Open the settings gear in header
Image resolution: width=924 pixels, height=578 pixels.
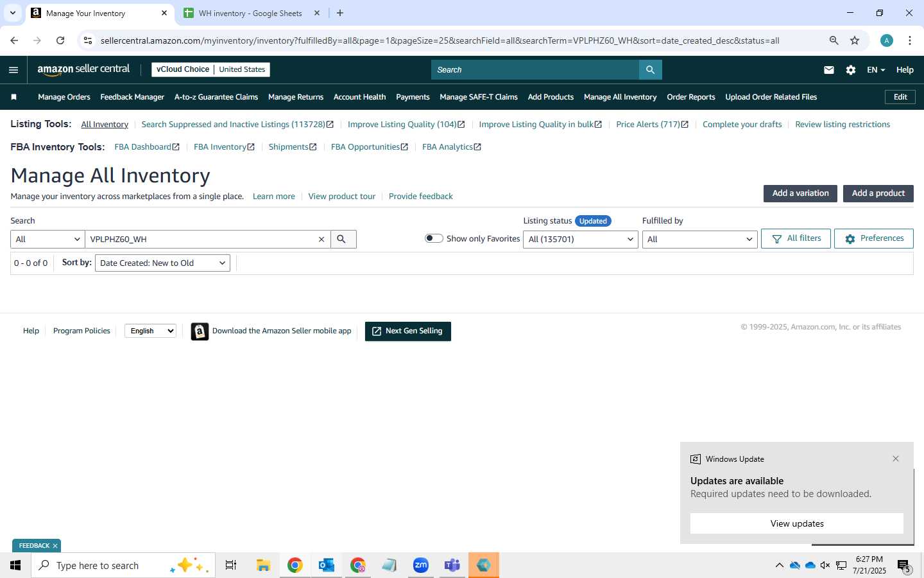click(851, 70)
